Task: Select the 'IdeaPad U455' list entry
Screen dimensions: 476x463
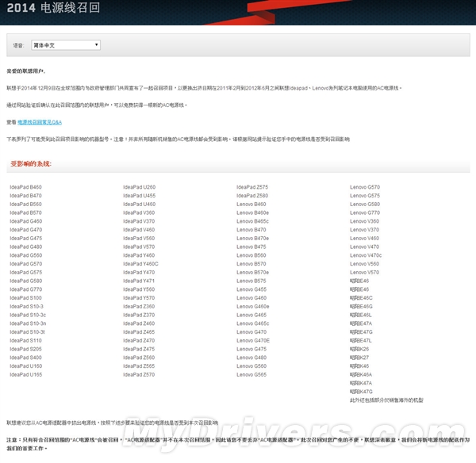Action: point(140,196)
